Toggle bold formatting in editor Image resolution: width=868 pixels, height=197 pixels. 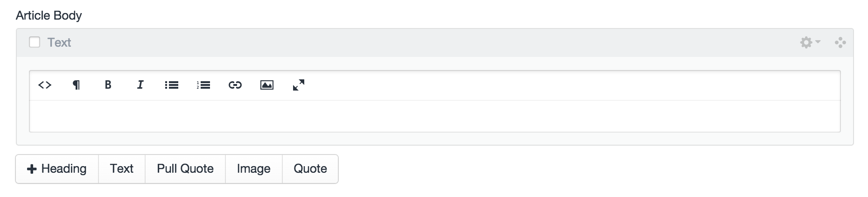(108, 85)
